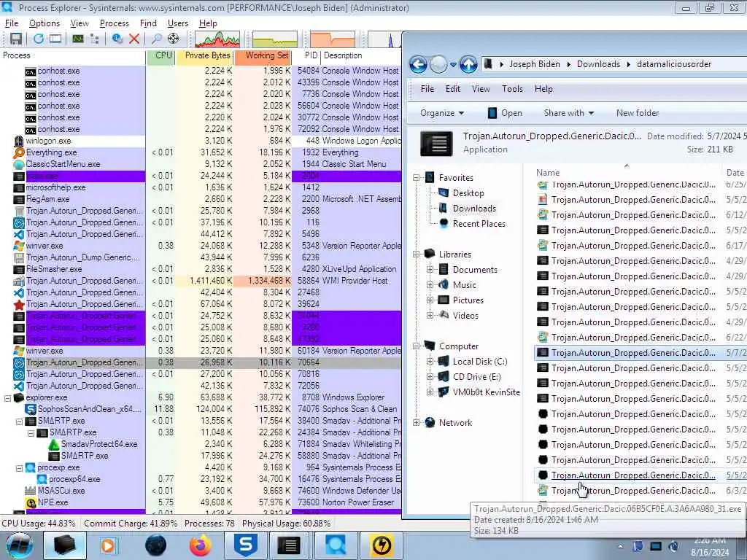Switch to Process Explorer taskbar icon

(x=336, y=545)
